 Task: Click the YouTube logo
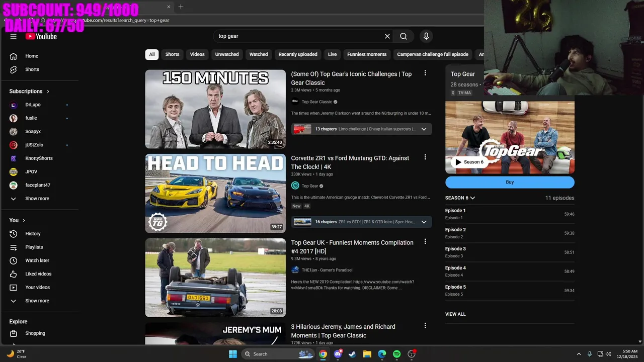[x=41, y=36]
